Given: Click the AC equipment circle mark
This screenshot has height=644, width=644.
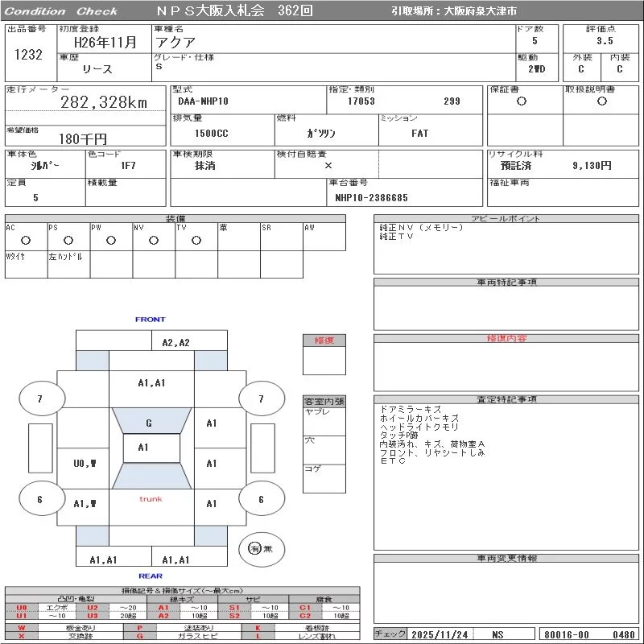Looking at the screenshot, I should tap(26, 241).
